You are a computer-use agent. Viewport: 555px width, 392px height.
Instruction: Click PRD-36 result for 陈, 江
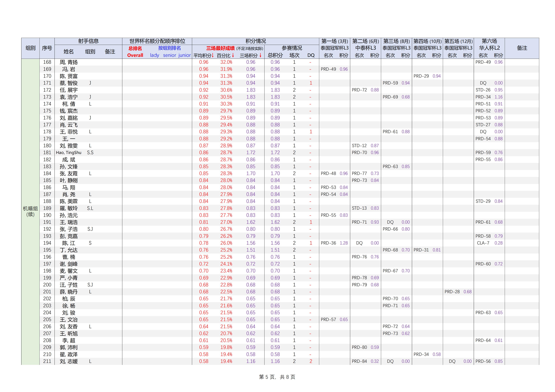coord(328,243)
